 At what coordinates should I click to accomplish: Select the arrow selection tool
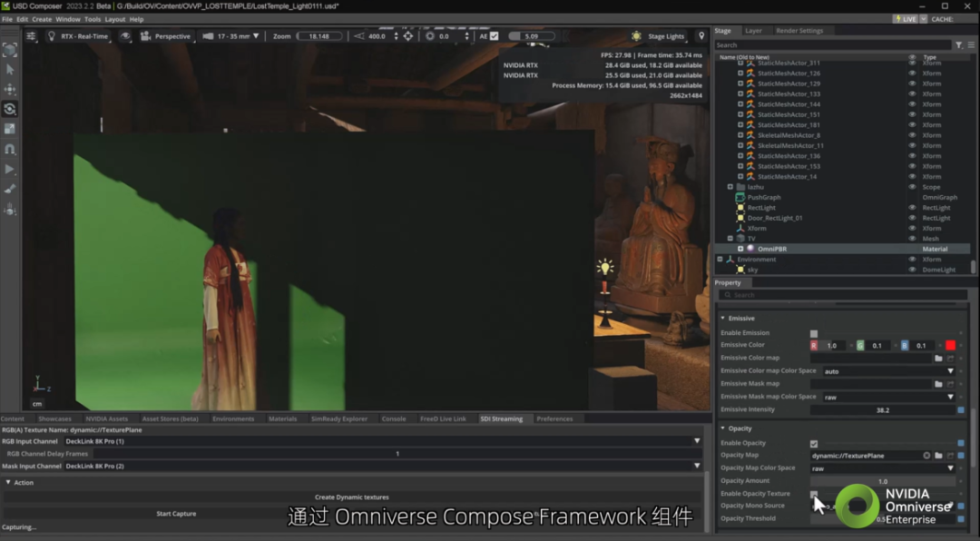click(x=10, y=69)
